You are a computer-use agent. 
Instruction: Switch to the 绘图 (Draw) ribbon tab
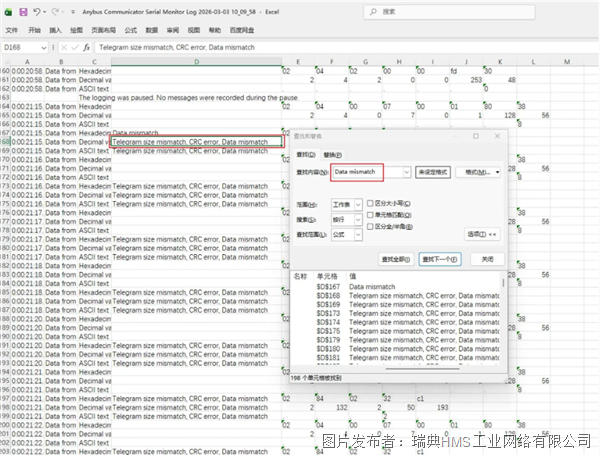click(76, 30)
